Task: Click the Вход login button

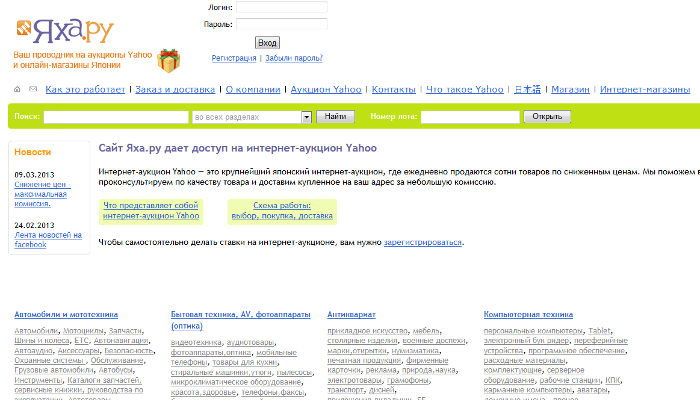Action: (267, 43)
